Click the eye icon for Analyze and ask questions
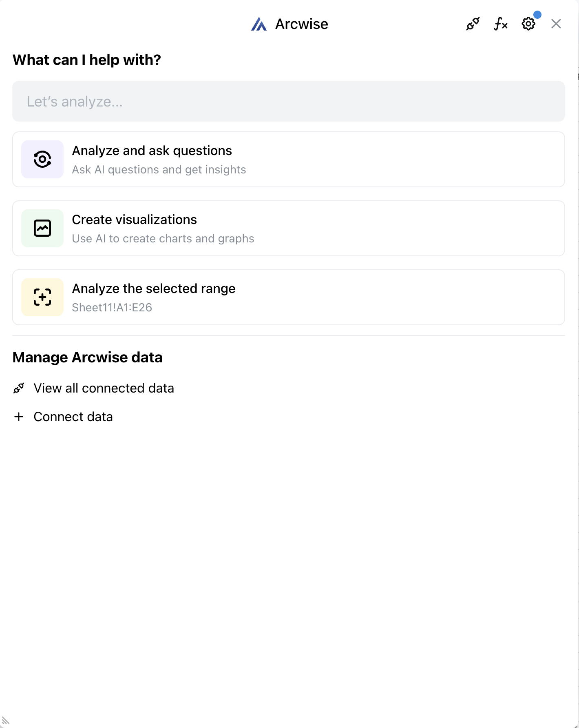 tap(42, 159)
